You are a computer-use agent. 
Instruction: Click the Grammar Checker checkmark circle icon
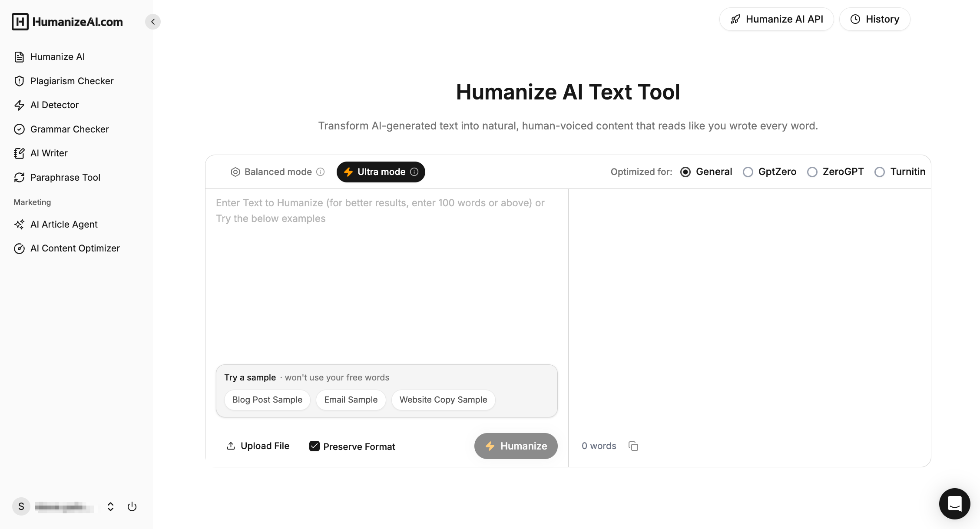tap(19, 129)
